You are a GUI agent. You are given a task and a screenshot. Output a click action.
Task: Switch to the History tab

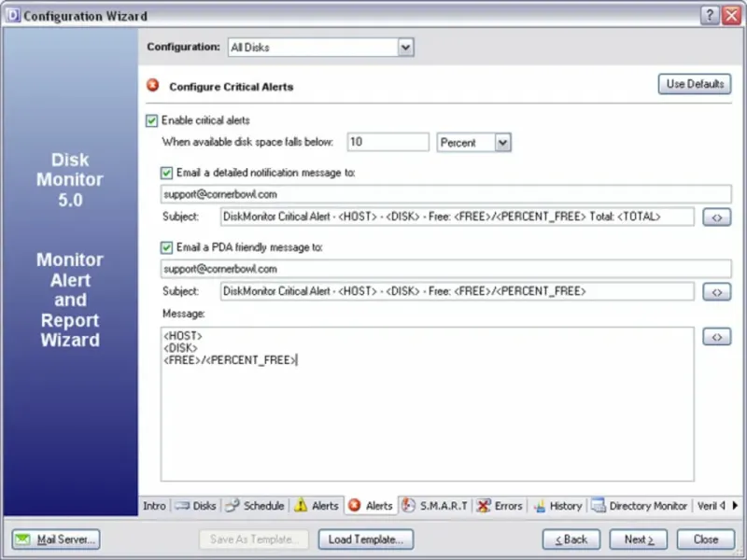point(557,506)
